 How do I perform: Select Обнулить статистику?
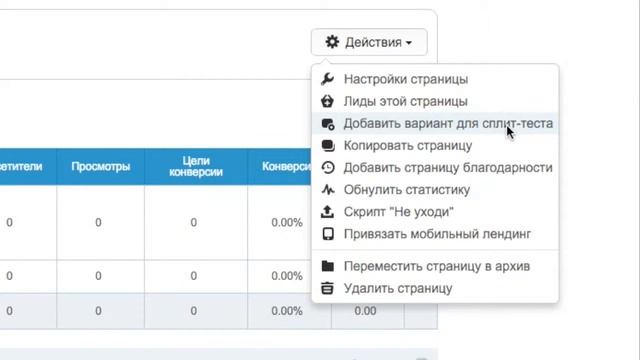tap(435, 189)
